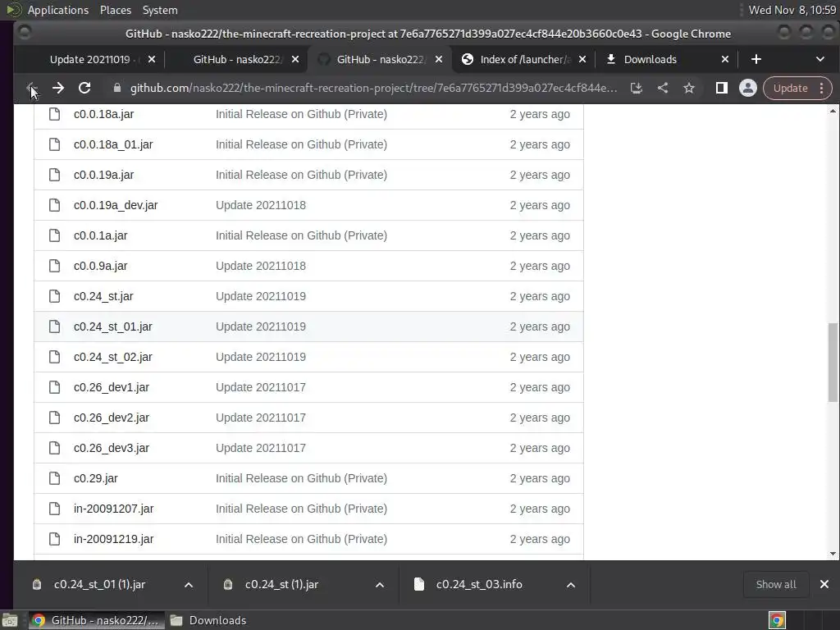Open the Applications menu
Screen dimensions: 840x630
(x=58, y=10)
